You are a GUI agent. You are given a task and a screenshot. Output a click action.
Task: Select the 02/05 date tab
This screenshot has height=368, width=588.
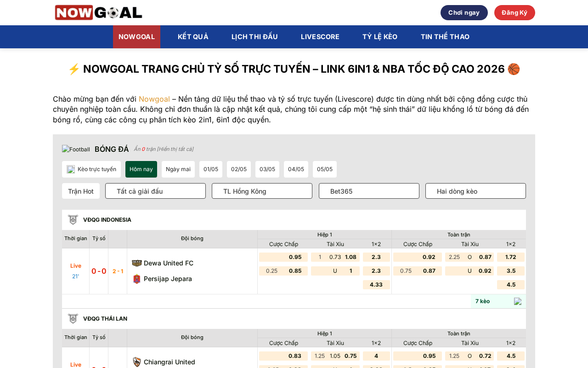tap(239, 169)
